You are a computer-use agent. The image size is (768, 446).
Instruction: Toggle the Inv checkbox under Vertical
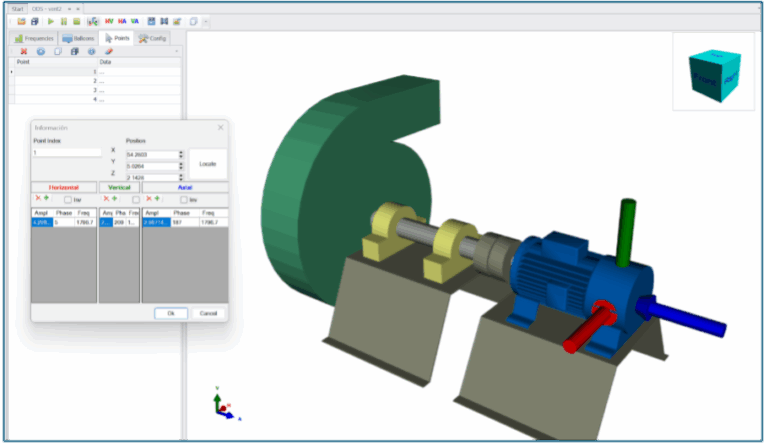[136, 200]
